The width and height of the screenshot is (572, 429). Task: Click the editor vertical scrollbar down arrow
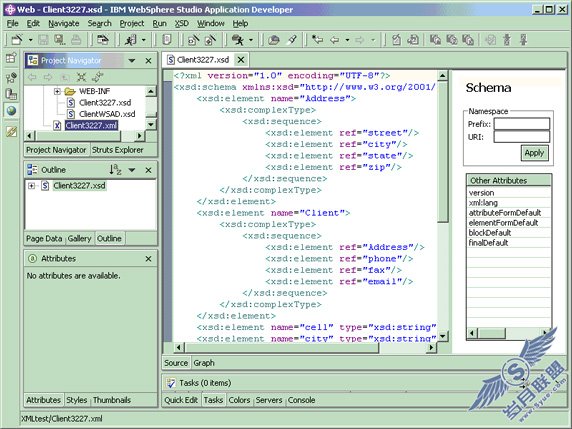tap(442, 336)
